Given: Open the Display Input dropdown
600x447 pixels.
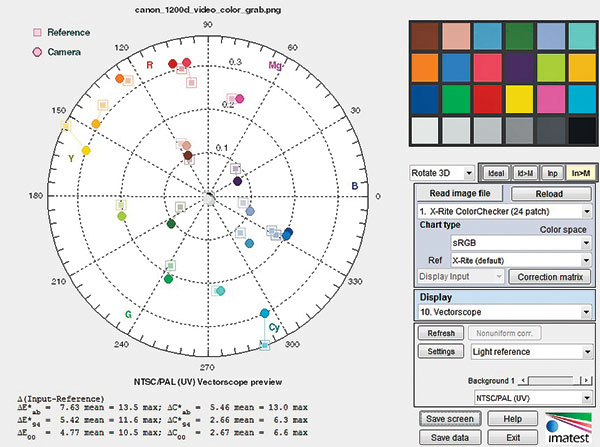Looking at the screenshot, I should [460, 276].
